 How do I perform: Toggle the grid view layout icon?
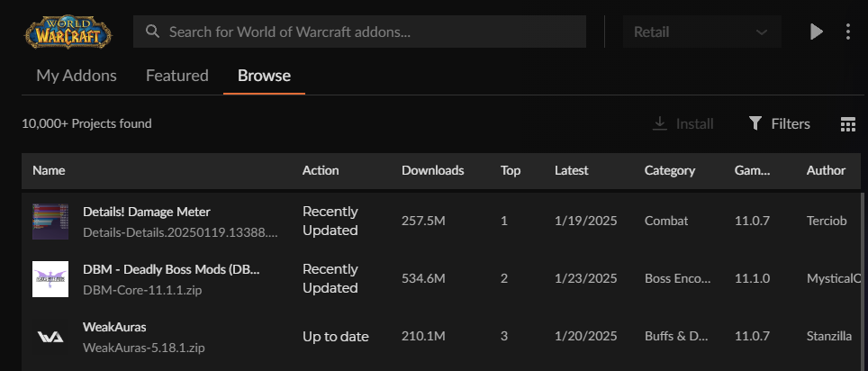[847, 124]
